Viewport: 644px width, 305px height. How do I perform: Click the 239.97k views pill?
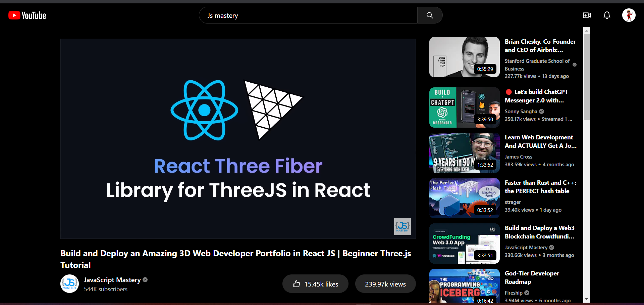[x=385, y=284]
